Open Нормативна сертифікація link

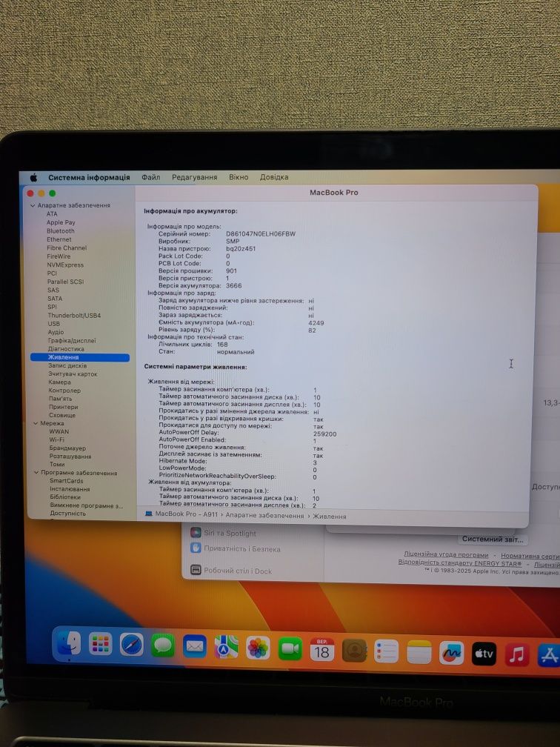coord(530,556)
